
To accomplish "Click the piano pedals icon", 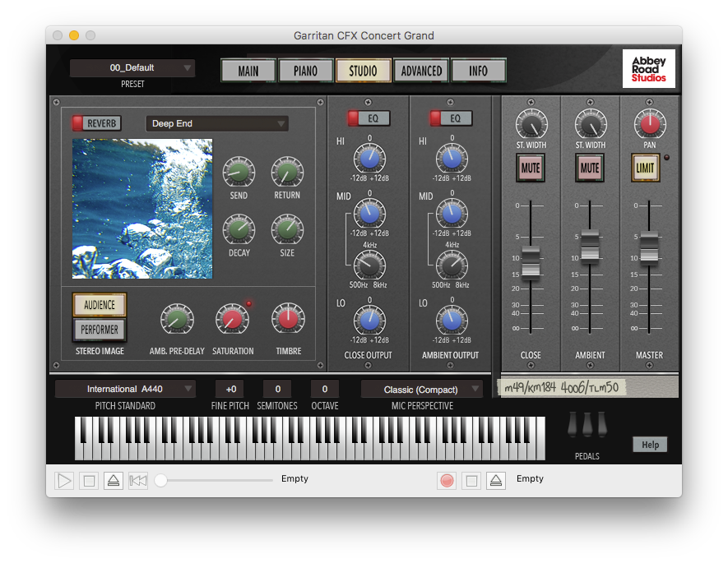I will click(587, 424).
